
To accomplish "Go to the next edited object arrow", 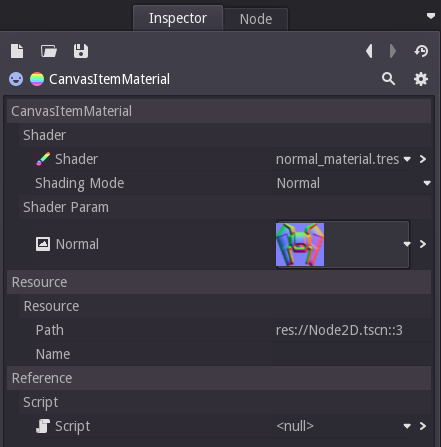I will 393,51.
